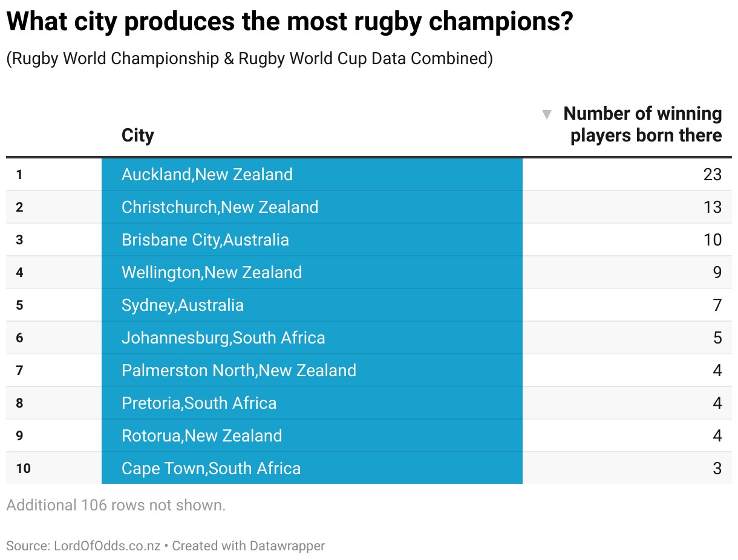This screenshot has width=738, height=560.
Task: Click rank number 10 in the table
Action: tap(23, 469)
